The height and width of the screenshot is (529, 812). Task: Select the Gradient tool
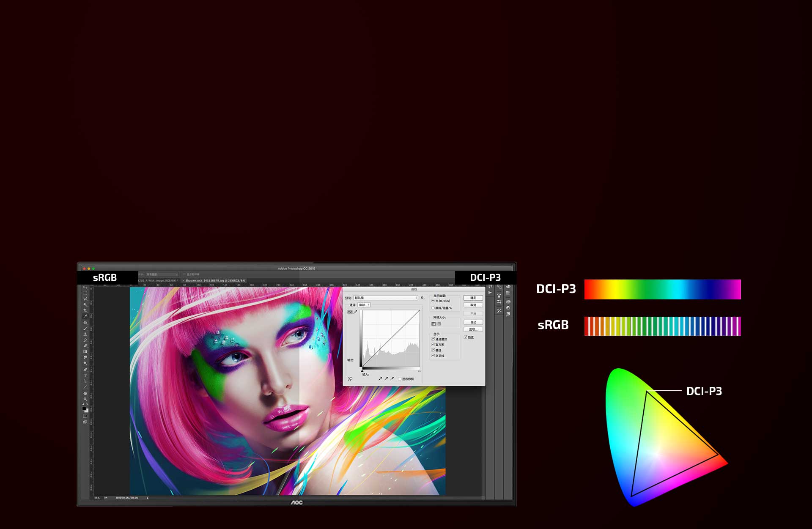(x=85, y=351)
